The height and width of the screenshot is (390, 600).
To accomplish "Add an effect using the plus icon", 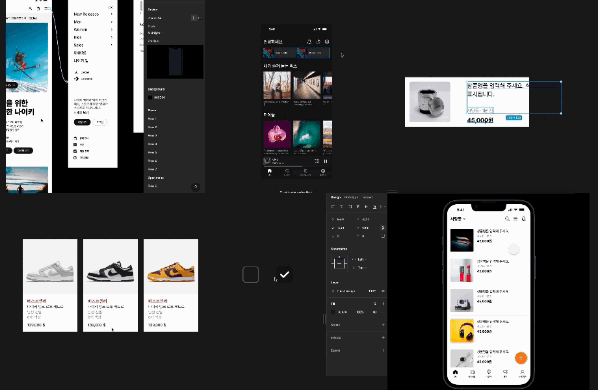I will [383, 338].
